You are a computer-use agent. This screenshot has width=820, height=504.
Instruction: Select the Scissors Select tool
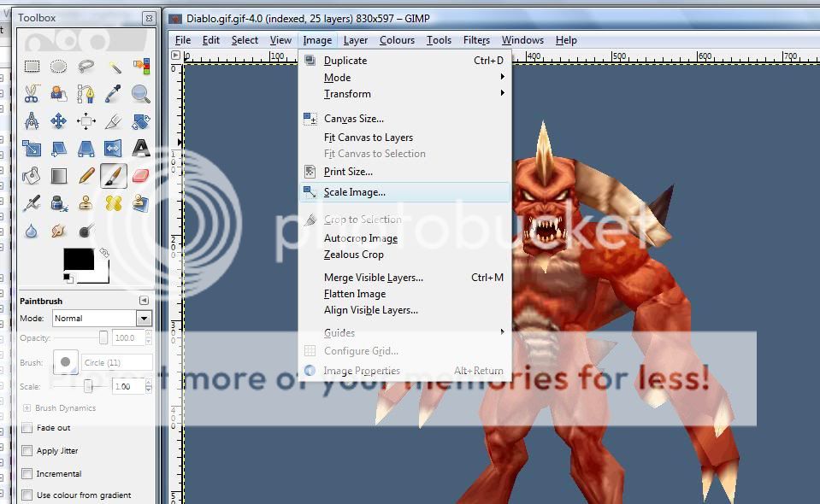tap(32, 94)
